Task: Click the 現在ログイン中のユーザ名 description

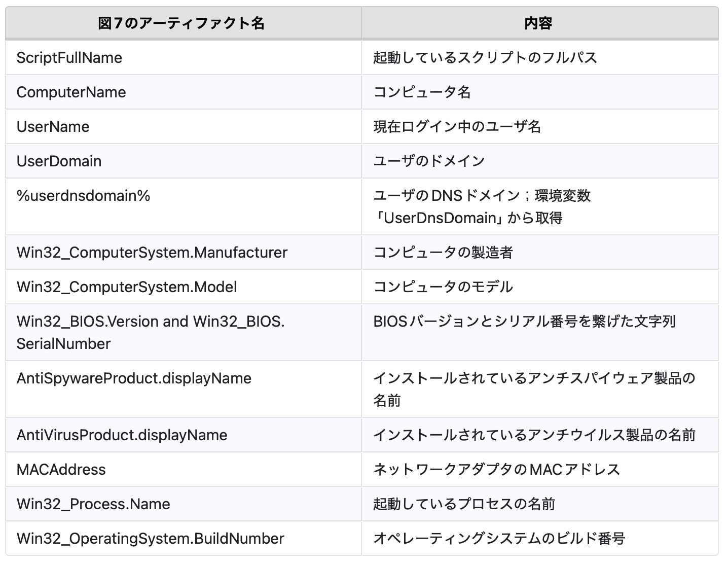Action: pyautogui.click(x=457, y=127)
